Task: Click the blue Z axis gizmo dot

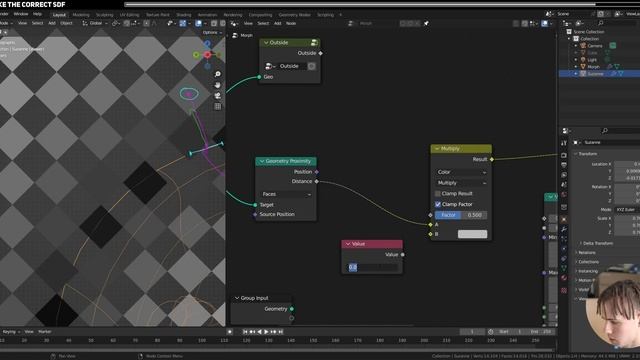Action: pyautogui.click(x=207, y=43)
